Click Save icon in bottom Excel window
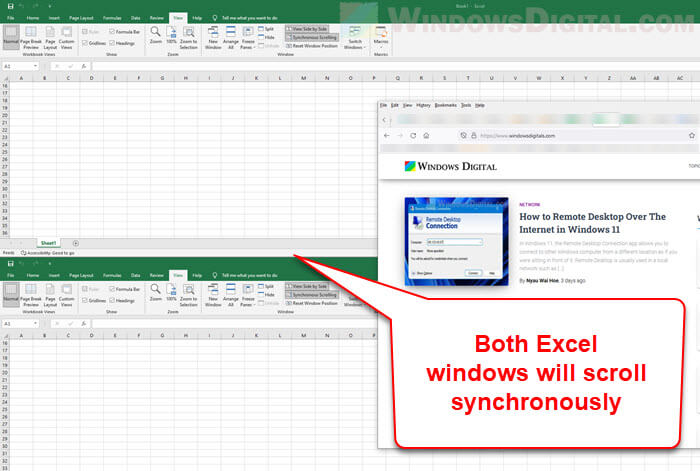700x471 pixels. [10, 264]
